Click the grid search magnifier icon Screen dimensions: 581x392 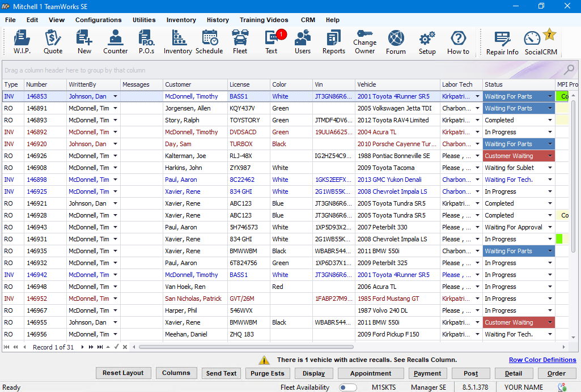[x=569, y=70]
